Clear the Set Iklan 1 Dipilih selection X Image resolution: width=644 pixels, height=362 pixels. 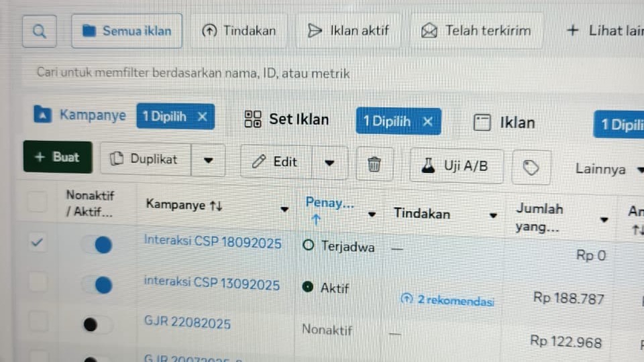pos(427,121)
